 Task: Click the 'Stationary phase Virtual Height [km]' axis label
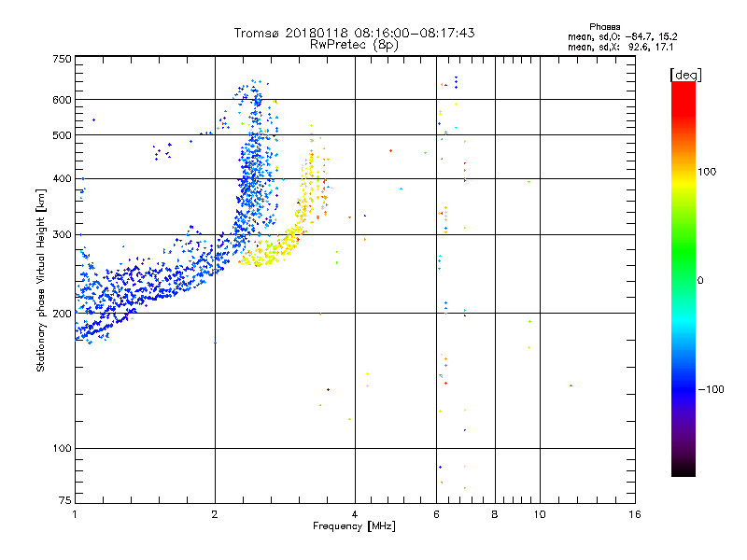41,280
